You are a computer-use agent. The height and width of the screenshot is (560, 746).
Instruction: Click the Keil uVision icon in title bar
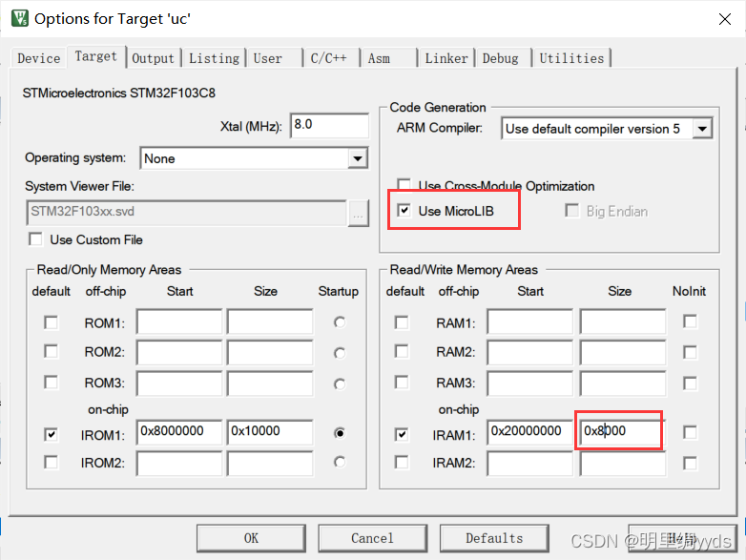(20, 18)
